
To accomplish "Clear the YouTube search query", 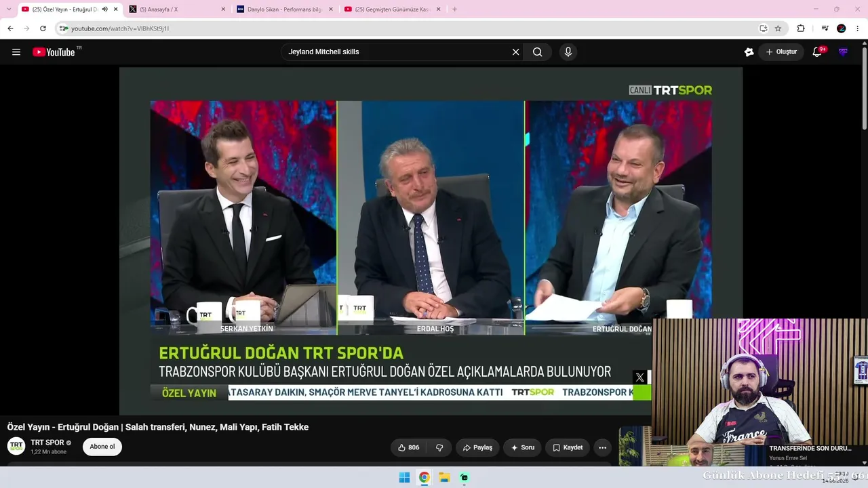I will 515,52.
